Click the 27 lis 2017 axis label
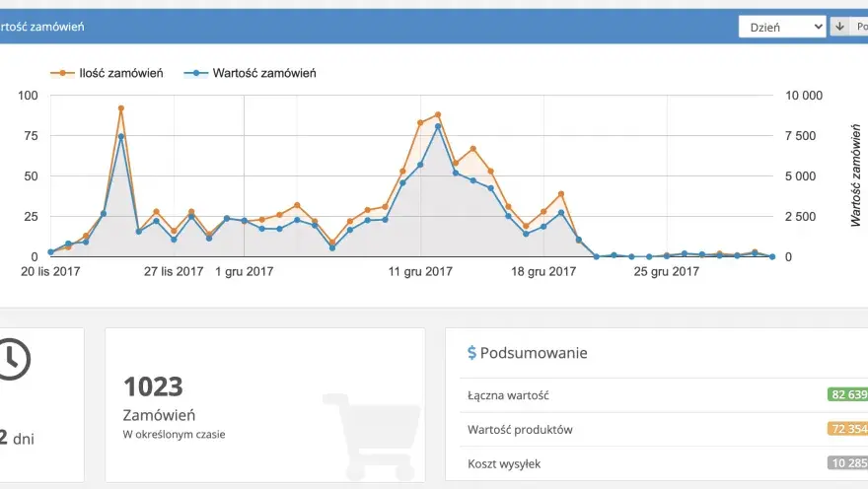This screenshot has height=489, width=868. (x=174, y=271)
